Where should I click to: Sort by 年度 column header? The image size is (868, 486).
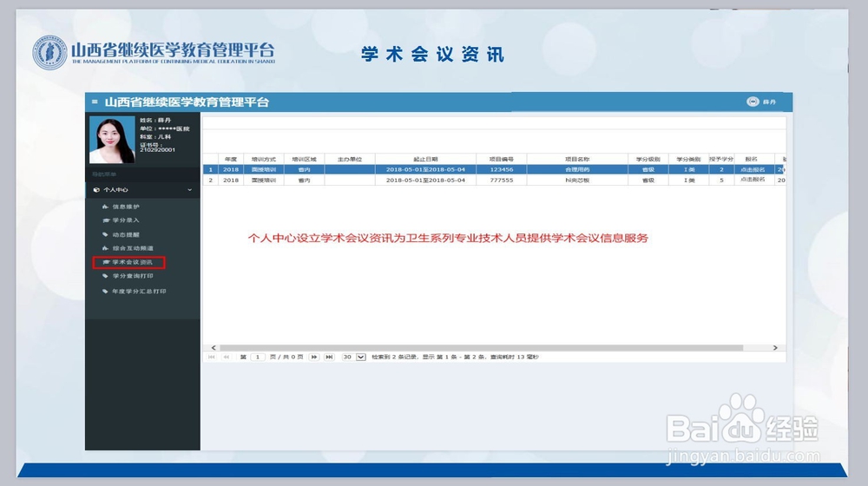pyautogui.click(x=231, y=159)
